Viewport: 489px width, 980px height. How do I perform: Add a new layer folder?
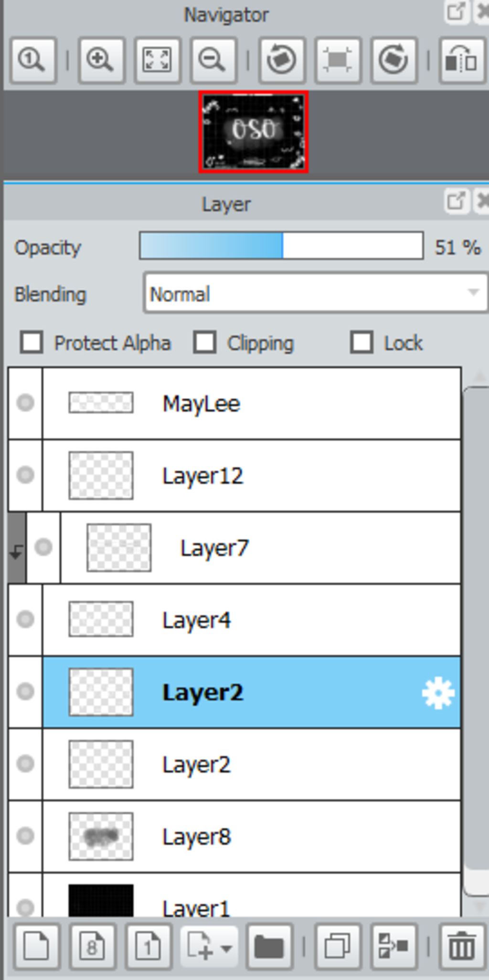[269, 946]
